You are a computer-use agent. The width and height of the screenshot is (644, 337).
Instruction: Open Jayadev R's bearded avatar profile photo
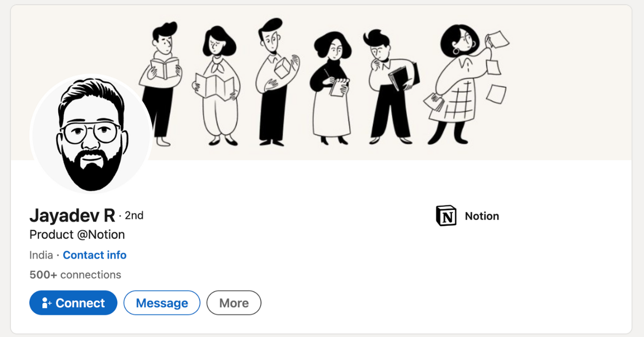(x=91, y=134)
